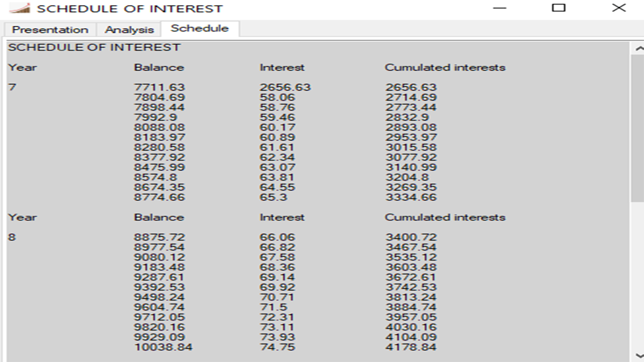The image size is (644, 362).
Task: Click the vertical scrollbar thumb
Action: click(x=636, y=127)
